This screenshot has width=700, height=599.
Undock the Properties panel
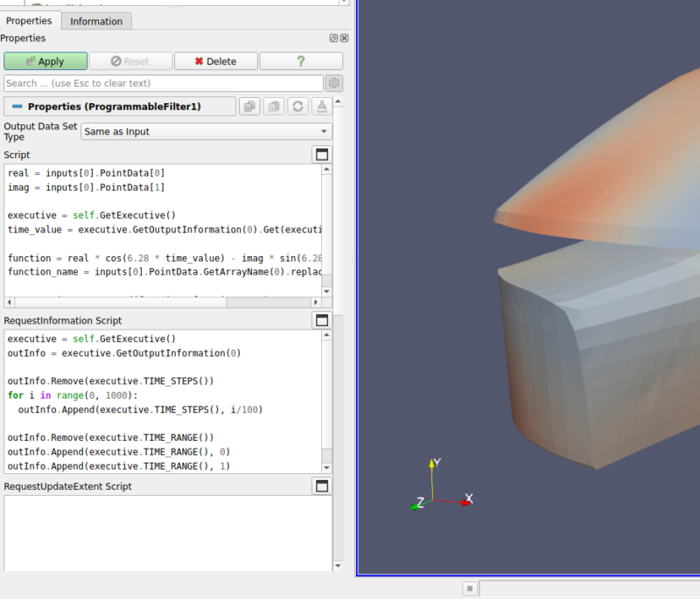(x=332, y=38)
